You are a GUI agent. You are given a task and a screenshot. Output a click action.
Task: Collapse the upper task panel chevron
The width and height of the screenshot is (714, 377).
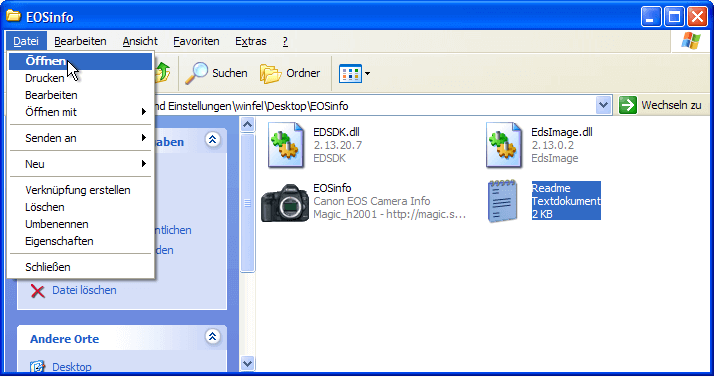pos(212,139)
